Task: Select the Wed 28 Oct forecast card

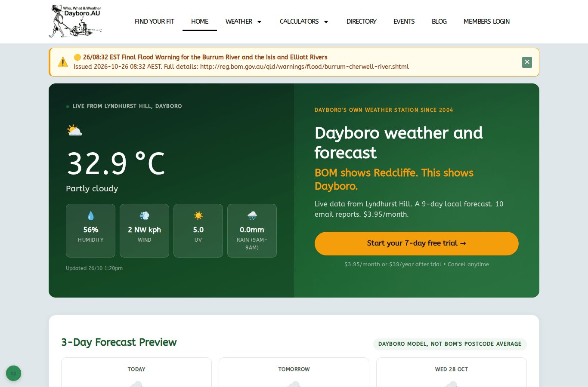Action: pyautogui.click(x=452, y=372)
